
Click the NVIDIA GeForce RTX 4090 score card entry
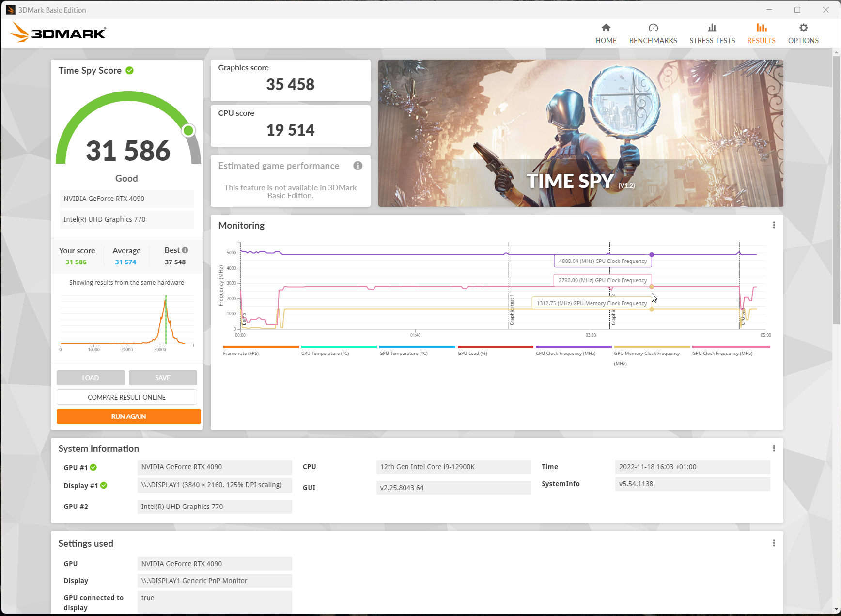pos(127,199)
